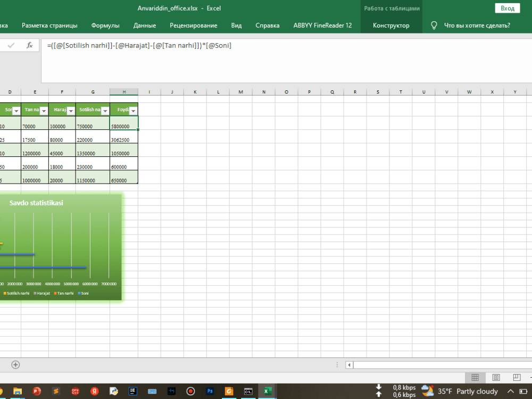
Task: Select column H header
Action: coord(124,92)
